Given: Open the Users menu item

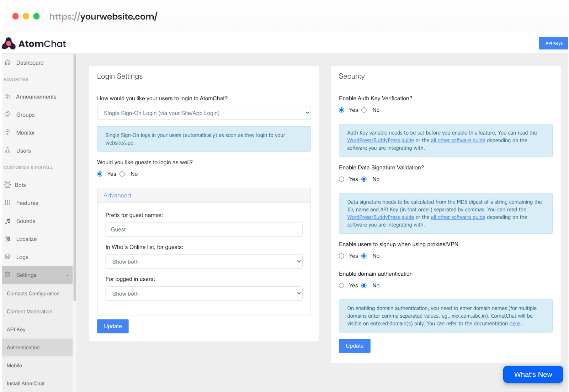Looking at the screenshot, I should (23, 151).
